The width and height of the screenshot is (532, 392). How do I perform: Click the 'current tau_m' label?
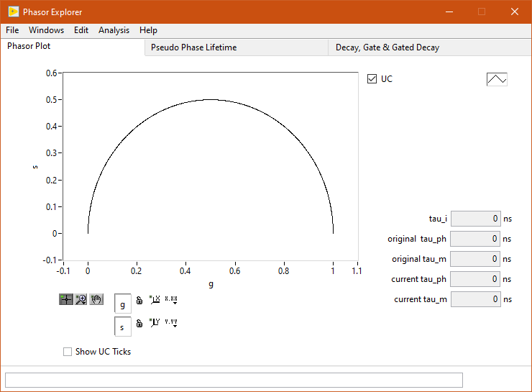421,299
